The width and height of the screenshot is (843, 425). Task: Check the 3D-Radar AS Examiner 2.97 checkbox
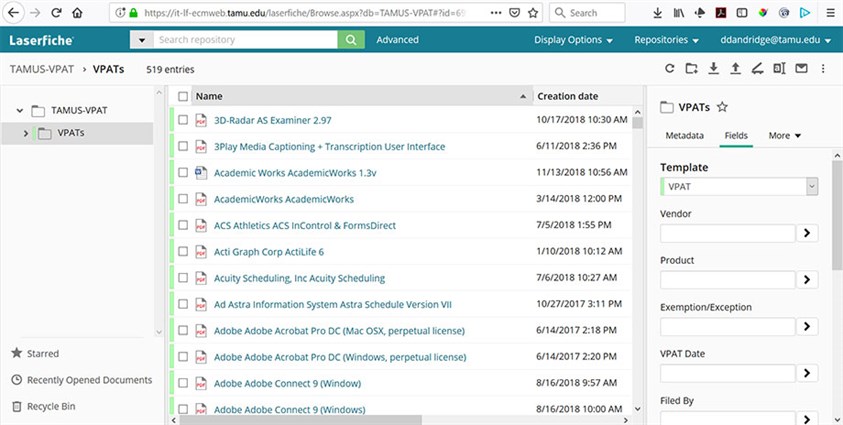[183, 120]
